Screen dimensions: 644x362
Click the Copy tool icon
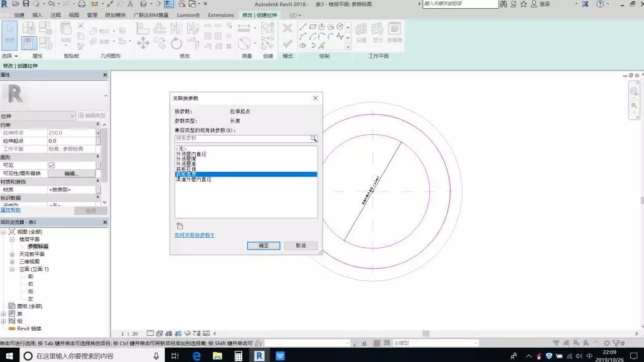pos(159,42)
